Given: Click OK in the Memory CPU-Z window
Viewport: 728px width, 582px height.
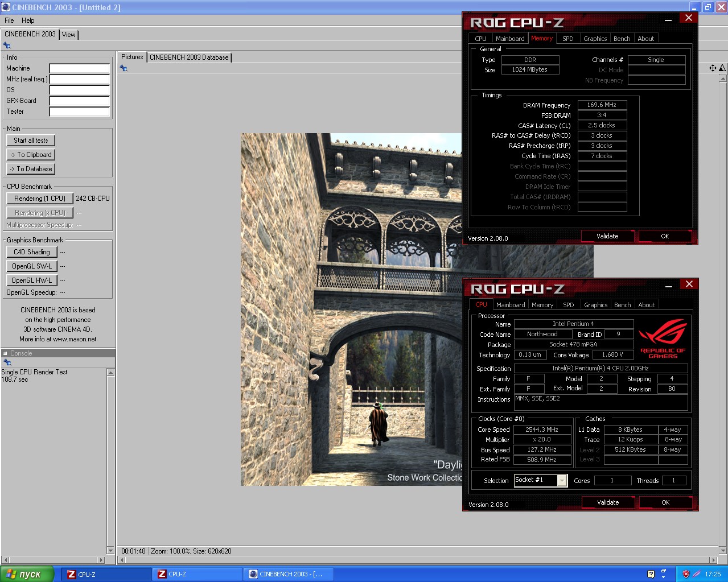Looking at the screenshot, I should (x=665, y=236).
